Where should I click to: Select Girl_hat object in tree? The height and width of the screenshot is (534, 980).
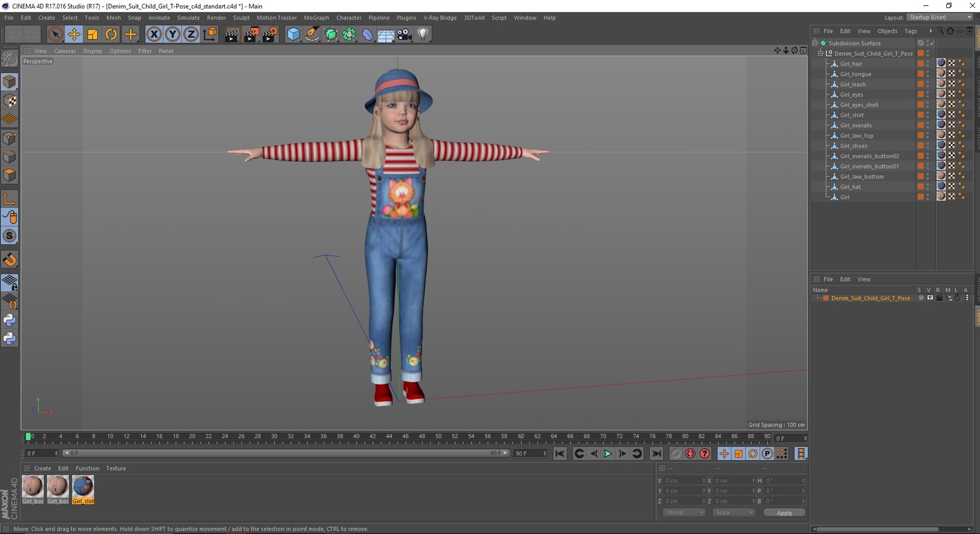[850, 187]
